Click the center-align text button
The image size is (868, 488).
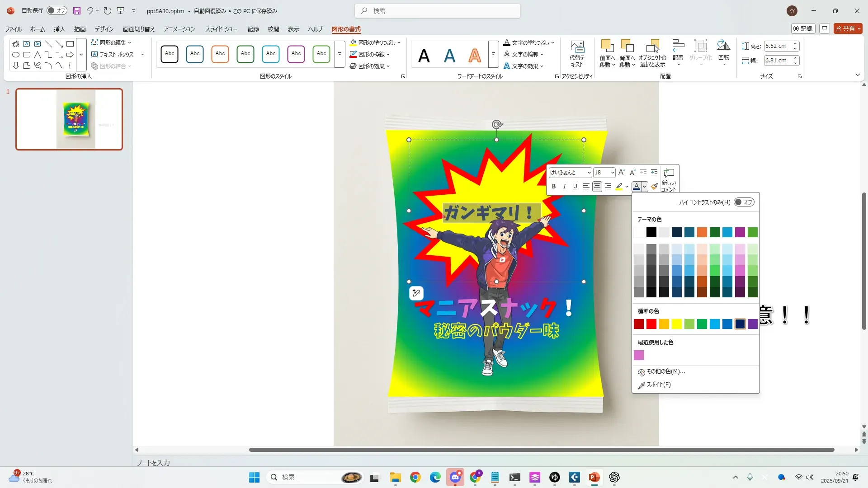click(597, 187)
